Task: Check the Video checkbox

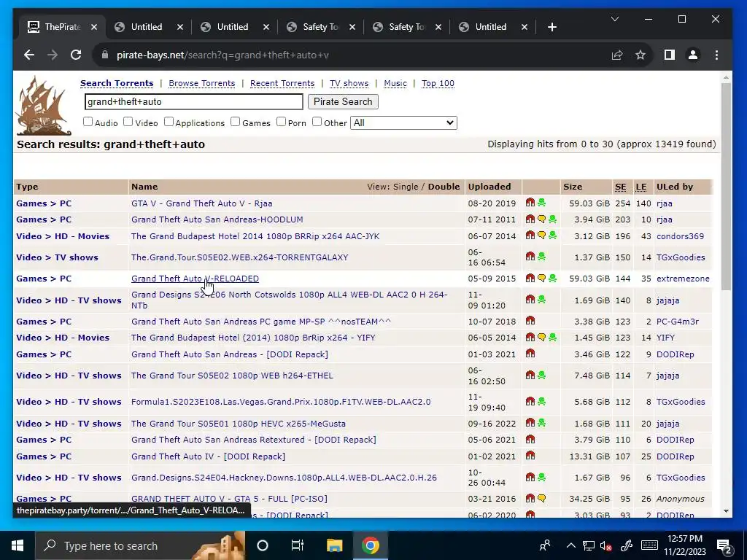Action: [x=128, y=122]
